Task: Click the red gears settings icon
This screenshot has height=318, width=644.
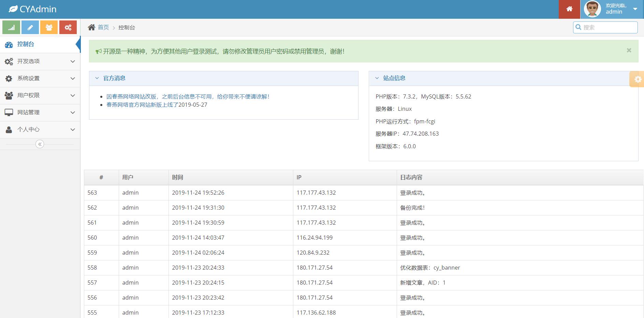Action: [x=68, y=27]
